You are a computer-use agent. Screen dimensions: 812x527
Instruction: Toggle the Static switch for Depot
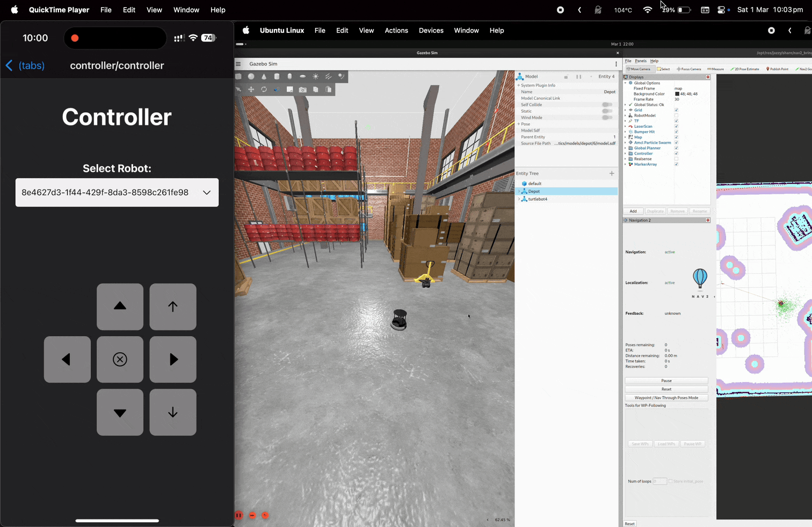click(607, 111)
